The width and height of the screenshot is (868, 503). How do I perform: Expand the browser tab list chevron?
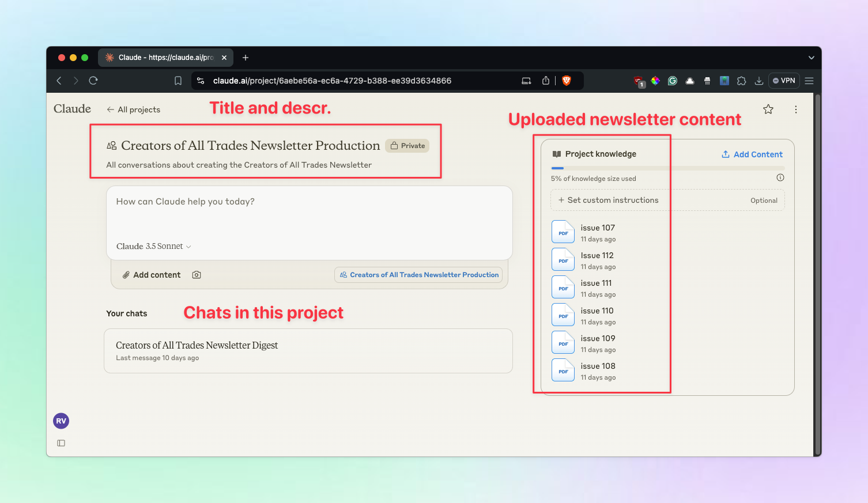coord(812,58)
